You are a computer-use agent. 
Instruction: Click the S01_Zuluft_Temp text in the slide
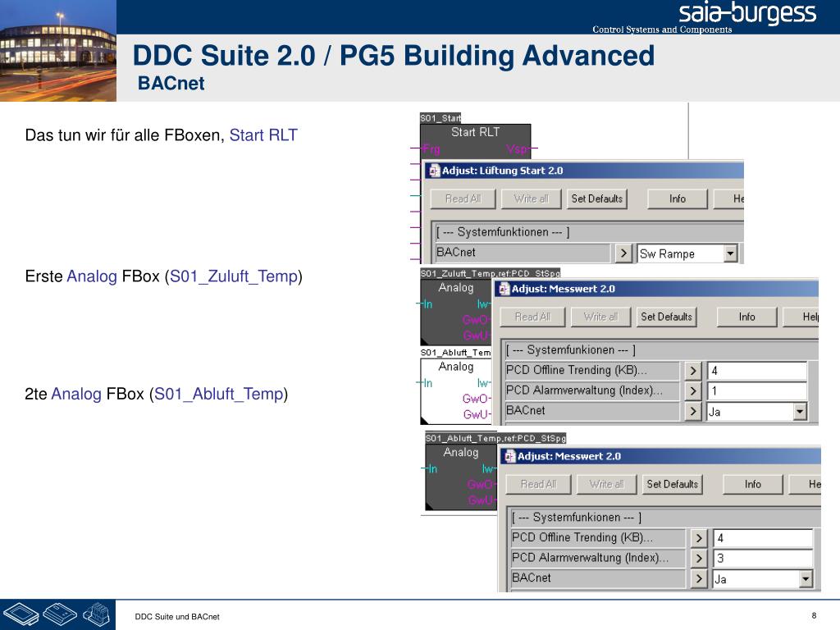(x=234, y=276)
